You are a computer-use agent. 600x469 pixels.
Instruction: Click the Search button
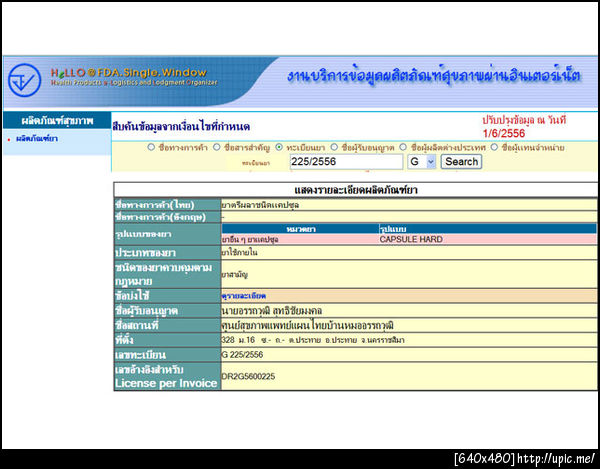click(x=461, y=162)
